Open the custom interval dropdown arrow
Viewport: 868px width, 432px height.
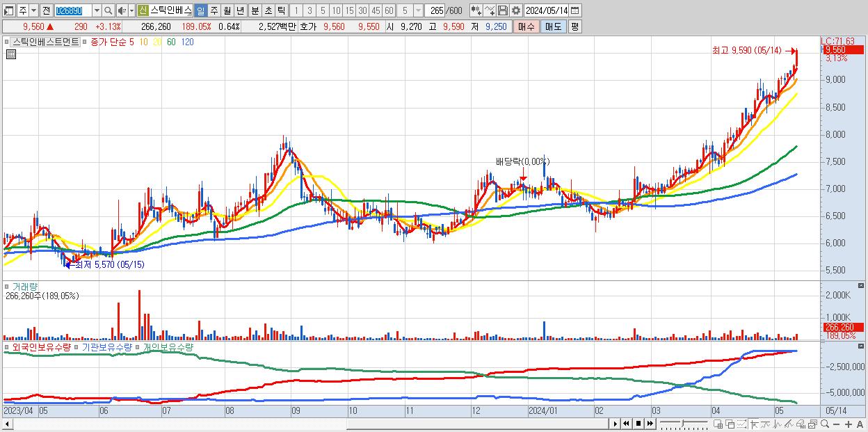tap(417, 10)
